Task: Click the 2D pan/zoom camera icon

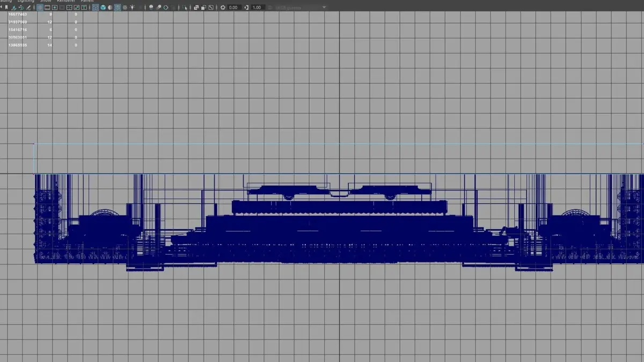Action: point(21,8)
